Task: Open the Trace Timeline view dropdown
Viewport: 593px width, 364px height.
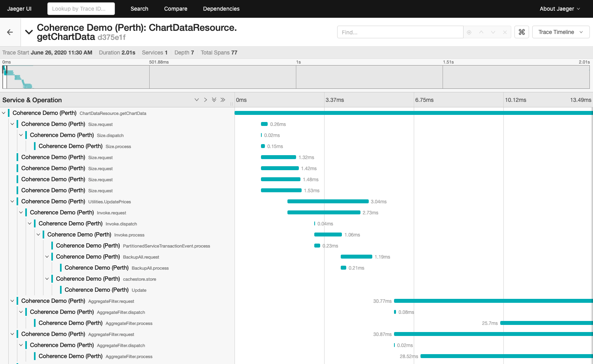Action: click(561, 32)
